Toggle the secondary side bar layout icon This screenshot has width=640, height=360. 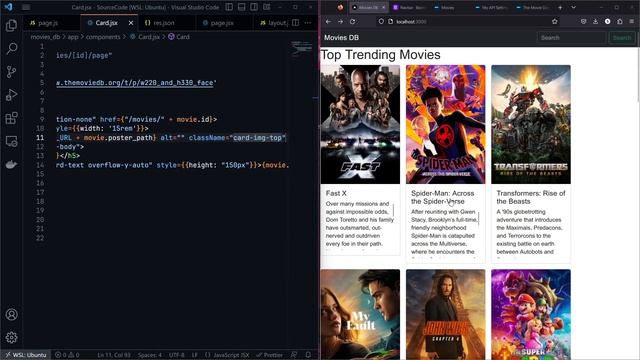254,7
